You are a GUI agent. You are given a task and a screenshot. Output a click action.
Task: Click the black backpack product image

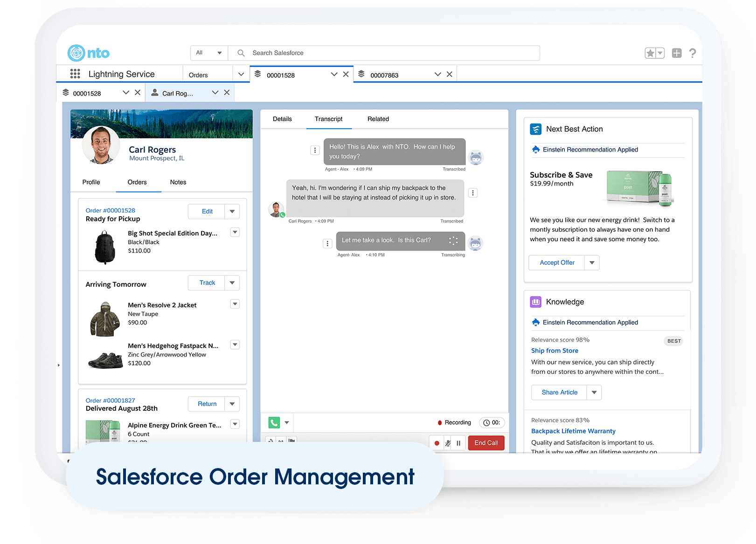click(x=105, y=247)
